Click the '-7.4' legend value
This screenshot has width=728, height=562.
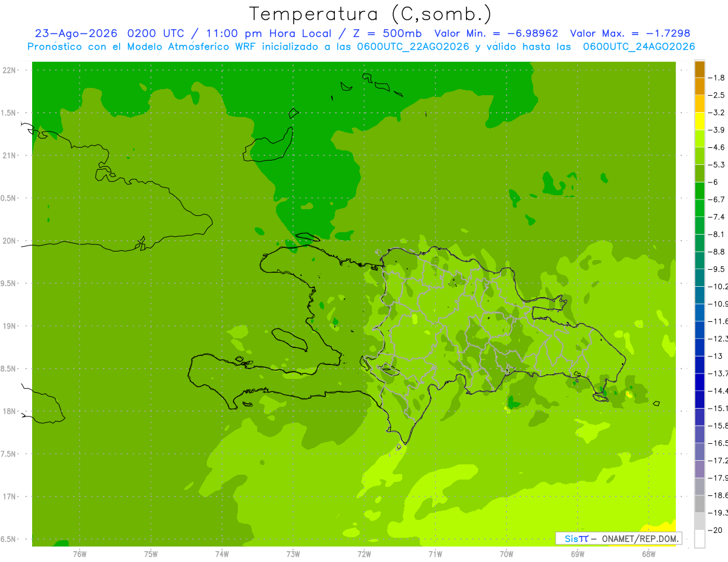(x=716, y=216)
